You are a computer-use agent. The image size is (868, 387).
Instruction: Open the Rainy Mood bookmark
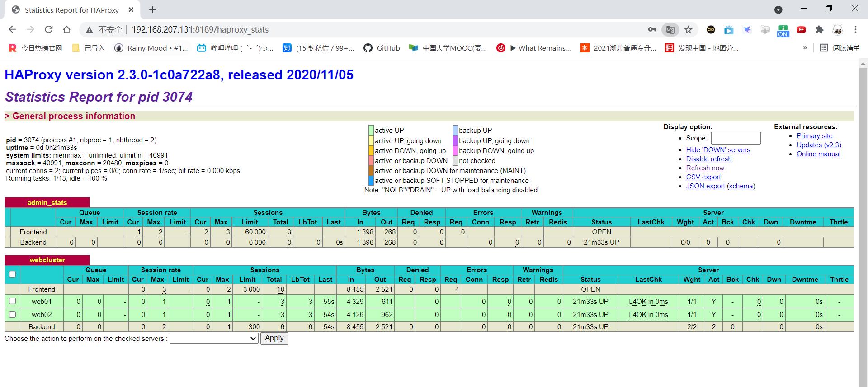[x=151, y=48]
